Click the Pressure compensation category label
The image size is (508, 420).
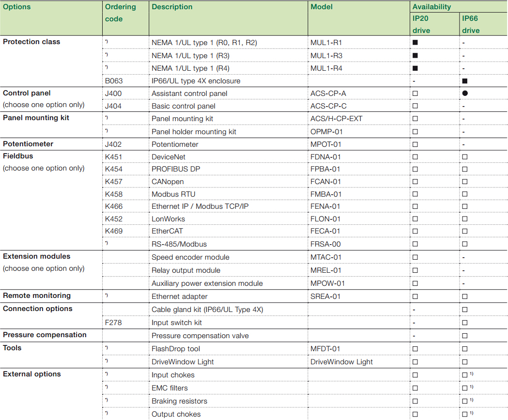[x=45, y=335]
